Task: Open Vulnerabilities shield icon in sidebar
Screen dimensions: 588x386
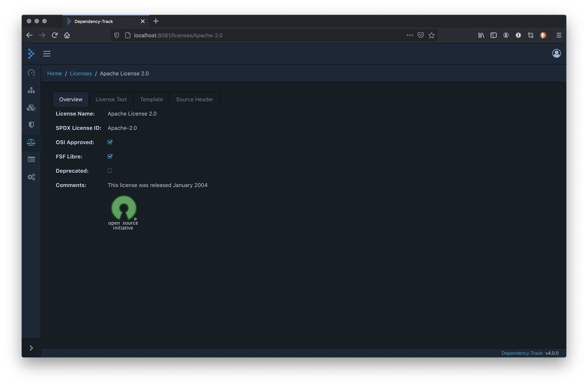Action: click(x=31, y=125)
